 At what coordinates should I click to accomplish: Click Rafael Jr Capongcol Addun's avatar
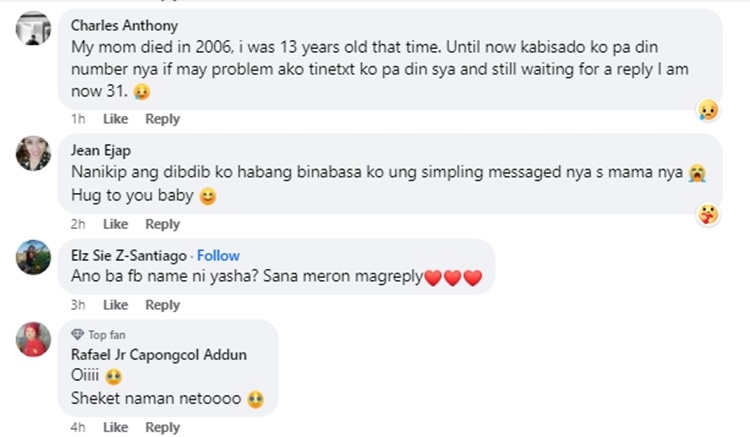[34, 340]
